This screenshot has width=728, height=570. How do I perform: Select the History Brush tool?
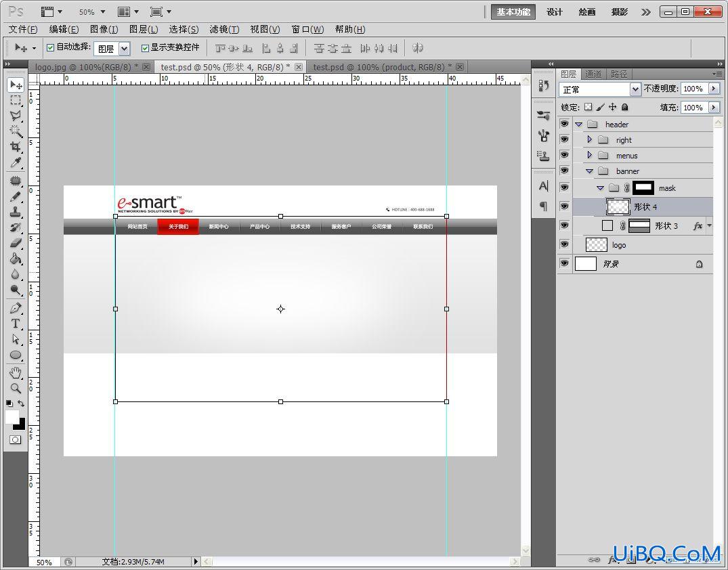pyautogui.click(x=16, y=227)
